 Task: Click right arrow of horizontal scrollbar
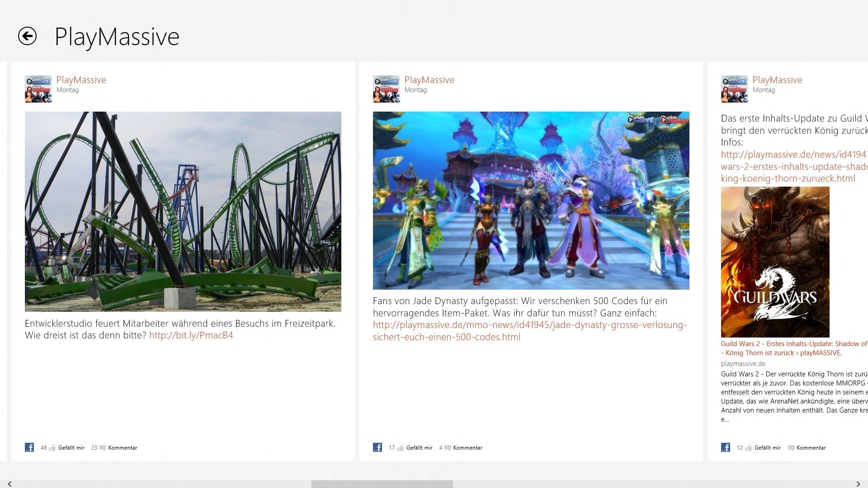(858, 484)
